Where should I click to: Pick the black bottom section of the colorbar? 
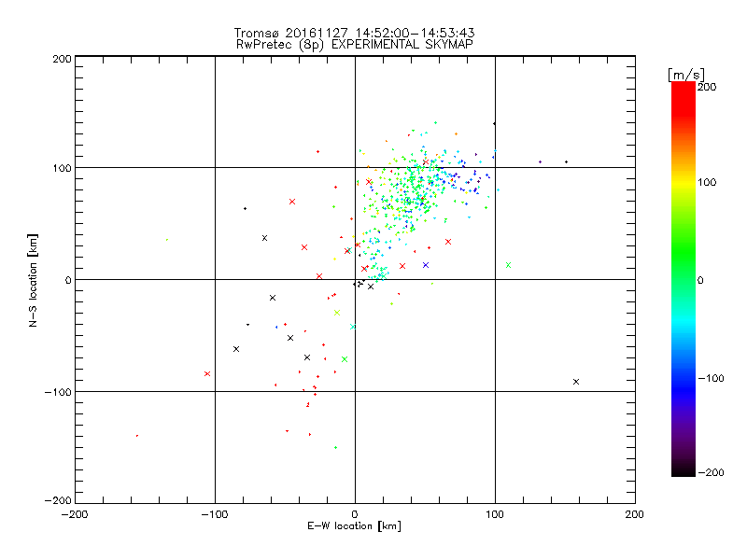[x=684, y=469]
